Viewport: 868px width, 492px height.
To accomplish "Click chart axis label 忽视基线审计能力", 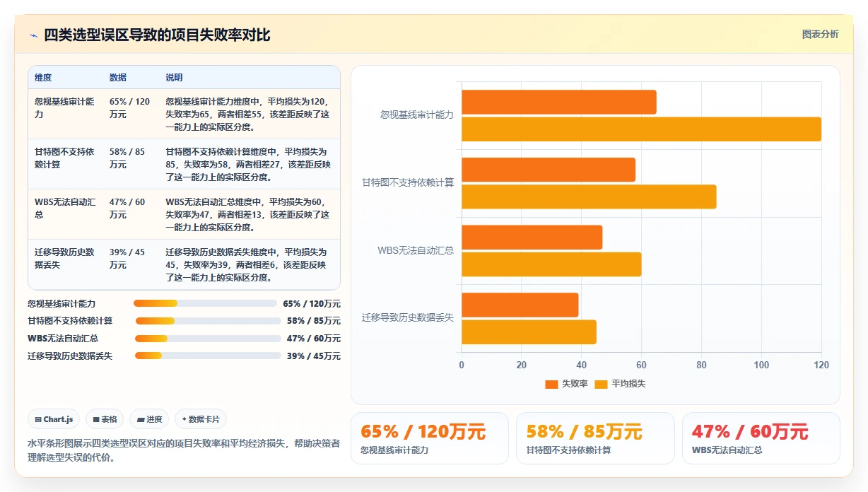I will coord(417,115).
